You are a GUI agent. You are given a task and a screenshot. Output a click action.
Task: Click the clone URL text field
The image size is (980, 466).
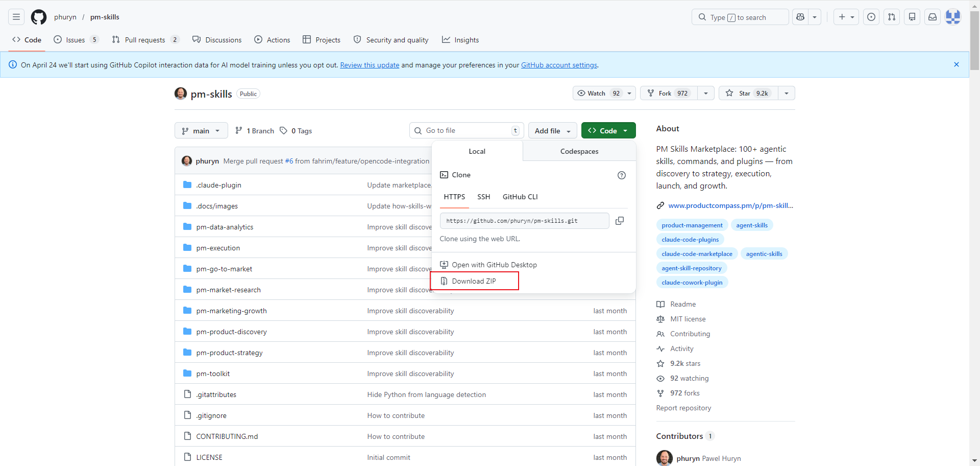click(x=525, y=221)
